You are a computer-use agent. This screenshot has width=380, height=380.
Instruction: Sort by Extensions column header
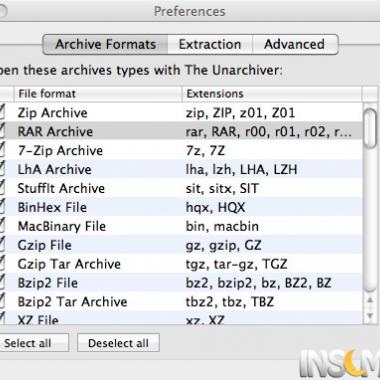272,94
